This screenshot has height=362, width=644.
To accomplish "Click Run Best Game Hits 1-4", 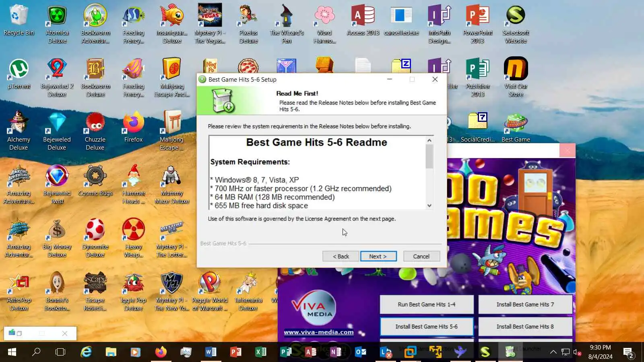I will [426, 304].
